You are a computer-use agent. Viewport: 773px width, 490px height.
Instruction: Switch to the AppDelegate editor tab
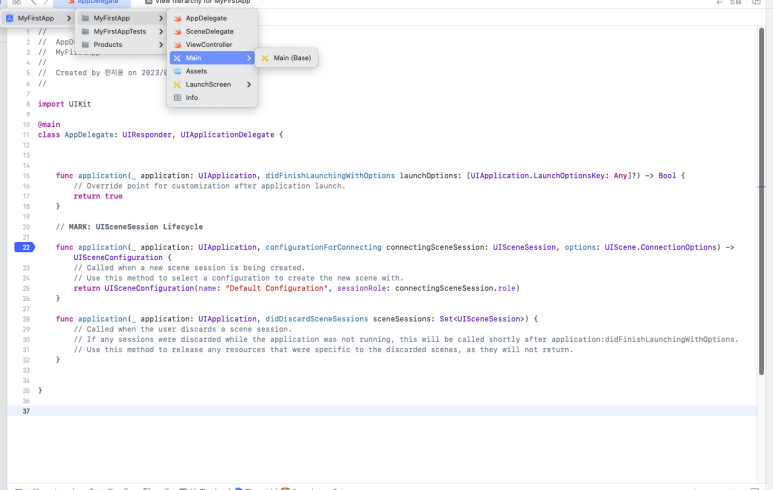click(93, 2)
